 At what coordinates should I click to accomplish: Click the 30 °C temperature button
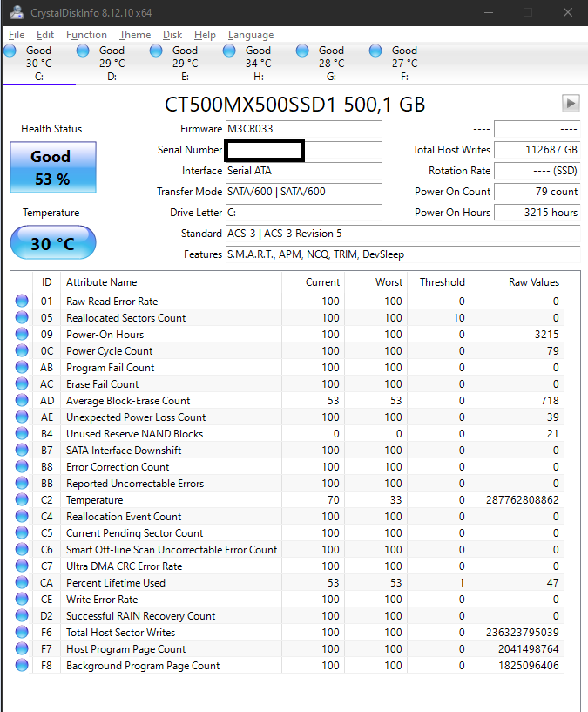(x=53, y=243)
